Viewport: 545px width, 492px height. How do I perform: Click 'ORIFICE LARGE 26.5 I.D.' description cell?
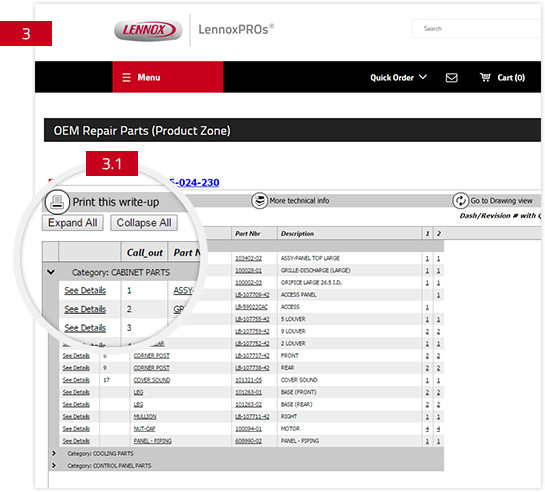pyautogui.click(x=311, y=282)
